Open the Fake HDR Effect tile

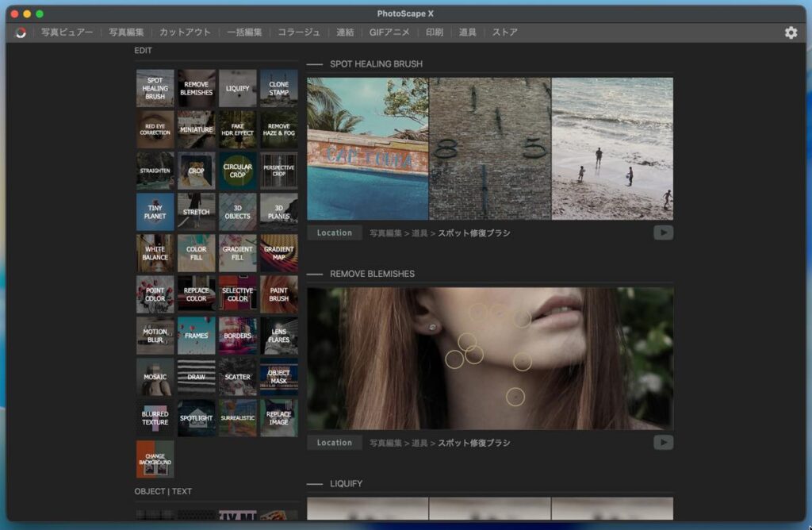pyautogui.click(x=238, y=129)
